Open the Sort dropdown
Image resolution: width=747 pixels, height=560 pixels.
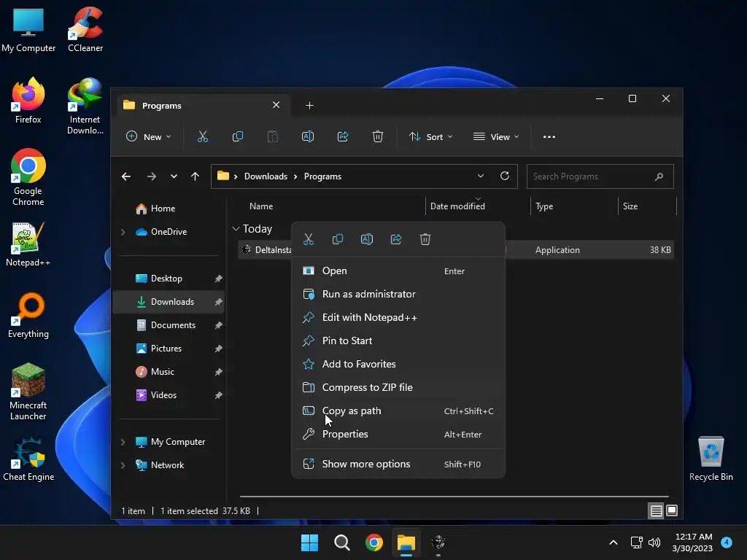pos(430,136)
